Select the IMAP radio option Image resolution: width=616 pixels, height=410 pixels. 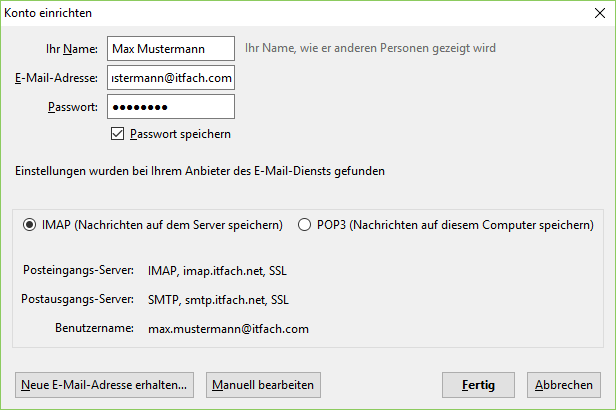(30, 225)
